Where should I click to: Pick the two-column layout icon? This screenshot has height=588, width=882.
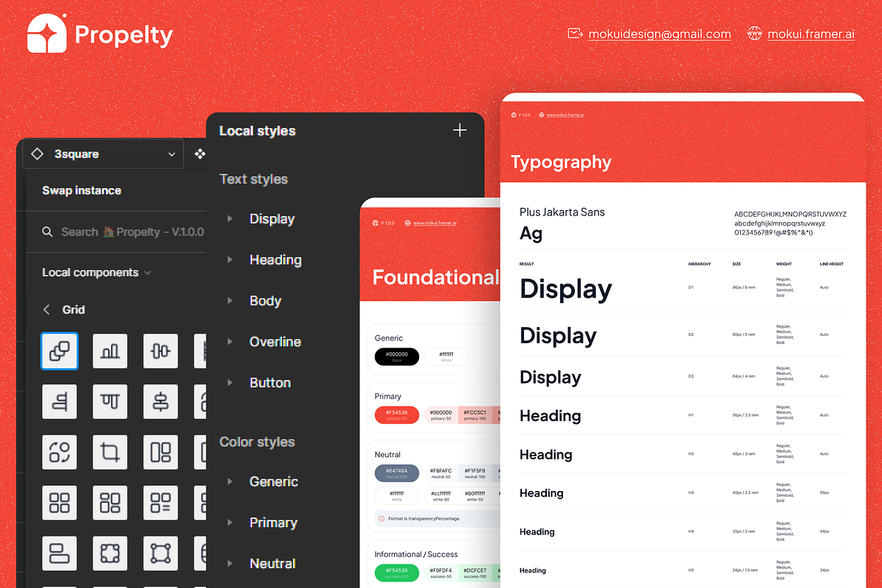click(161, 452)
